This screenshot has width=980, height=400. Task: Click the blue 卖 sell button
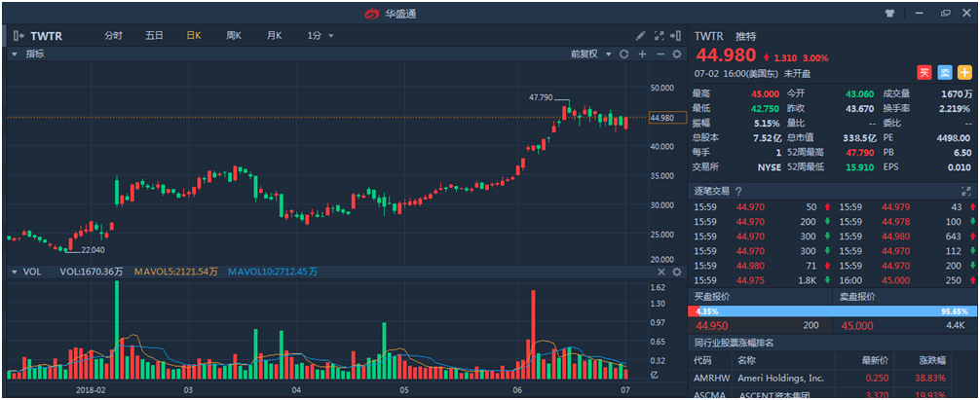[944, 73]
